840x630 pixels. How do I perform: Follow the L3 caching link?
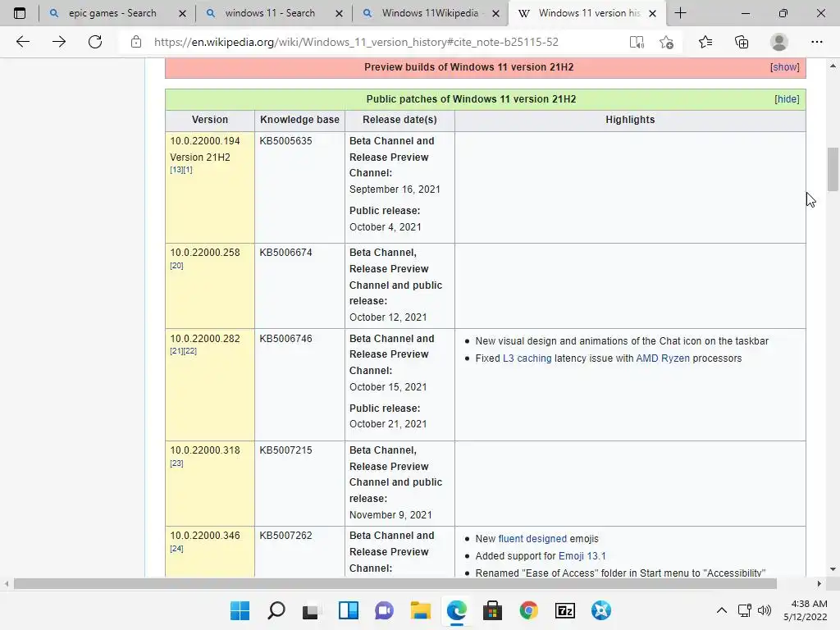coord(527,358)
